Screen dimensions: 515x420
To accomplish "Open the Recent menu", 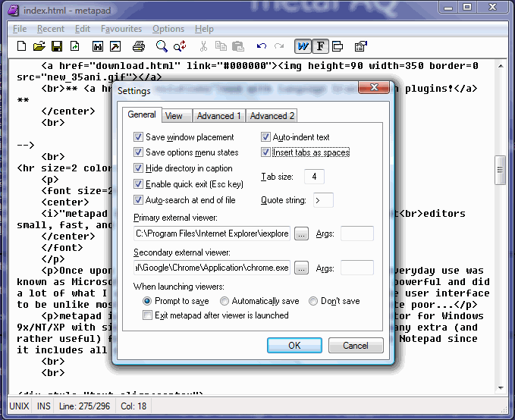I will (51, 29).
